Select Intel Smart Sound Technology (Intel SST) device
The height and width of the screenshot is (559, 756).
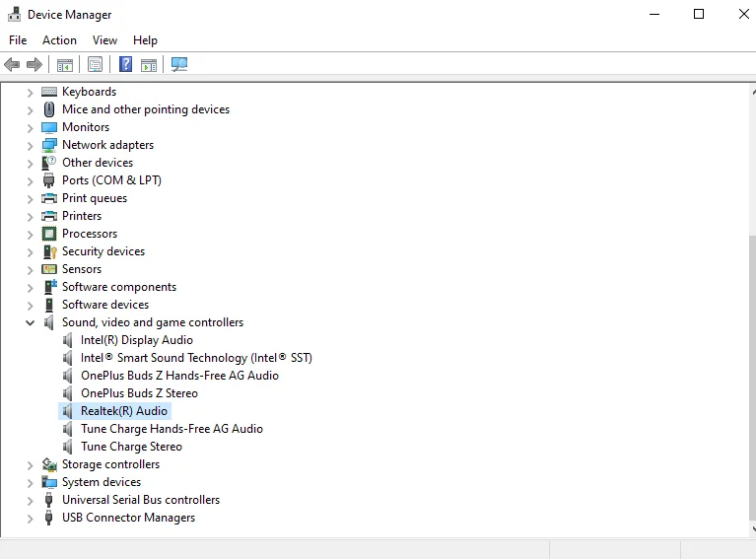[197, 358]
